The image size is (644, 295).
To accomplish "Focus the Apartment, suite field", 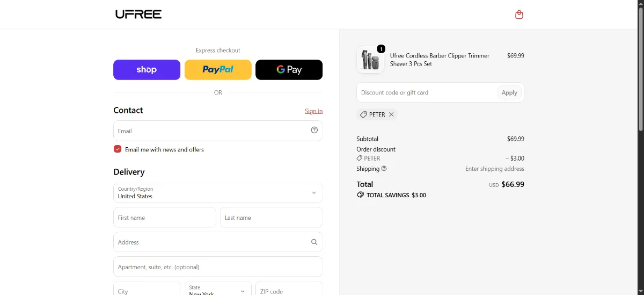I will (218, 267).
